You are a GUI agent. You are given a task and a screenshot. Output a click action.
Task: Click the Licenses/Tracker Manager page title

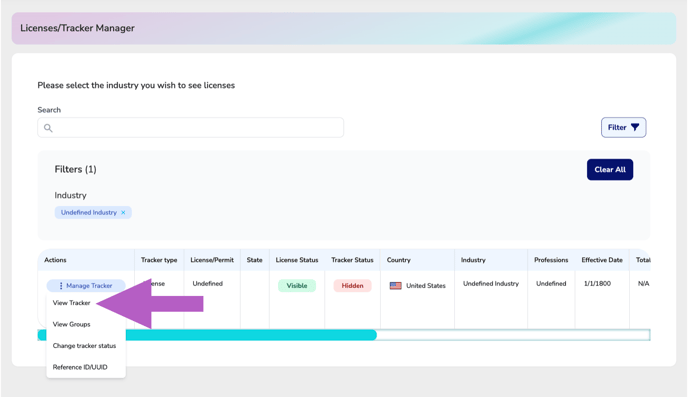click(x=77, y=28)
